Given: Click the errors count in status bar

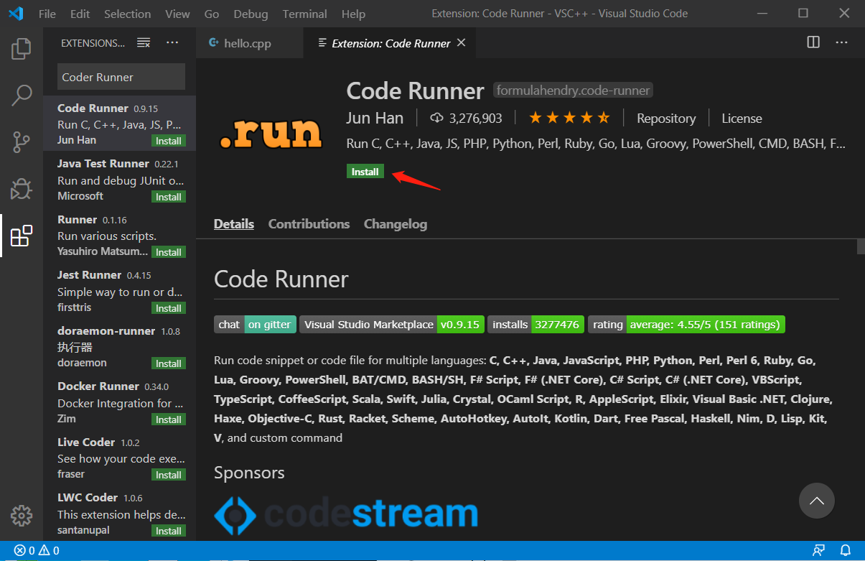Looking at the screenshot, I should [25, 551].
